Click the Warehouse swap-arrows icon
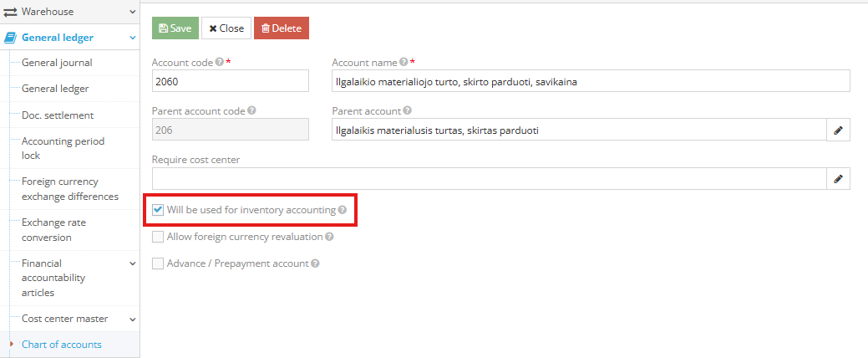This screenshot has height=358, width=868. [11, 12]
